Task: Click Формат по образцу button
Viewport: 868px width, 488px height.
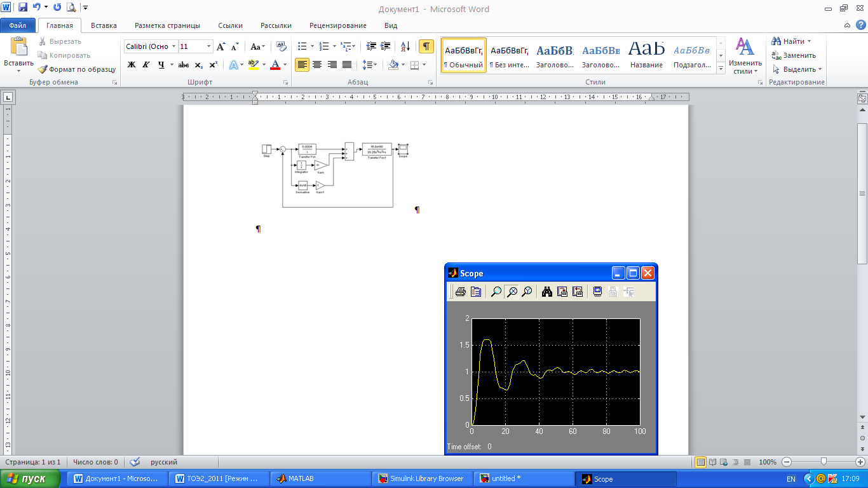Action: [x=77, y=69]
